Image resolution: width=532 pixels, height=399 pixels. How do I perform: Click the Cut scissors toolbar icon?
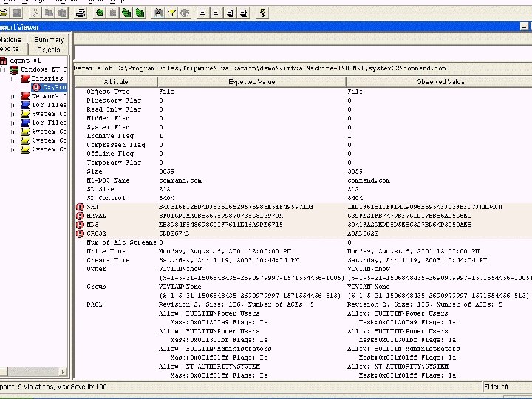[35, 13]
